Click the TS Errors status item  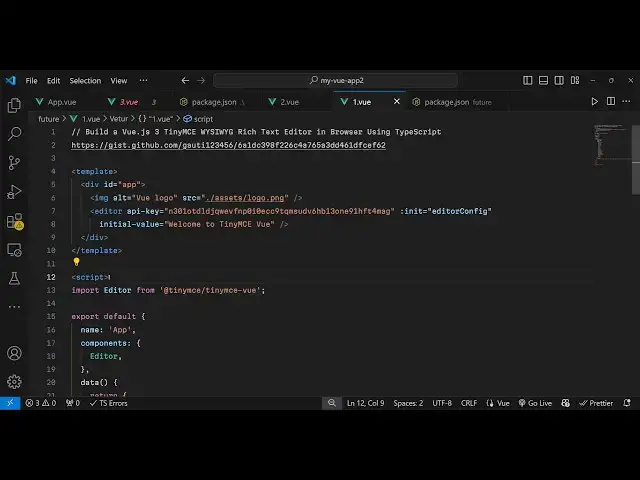pyautogui.click(x=109, y=403)
